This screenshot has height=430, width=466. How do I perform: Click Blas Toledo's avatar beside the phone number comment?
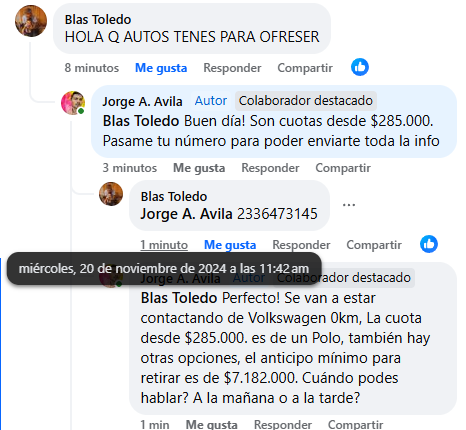[x=111, y=194]
